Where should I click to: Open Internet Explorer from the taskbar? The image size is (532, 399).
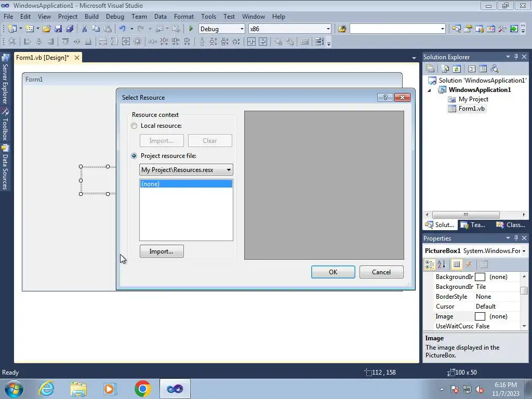(46, 389)
